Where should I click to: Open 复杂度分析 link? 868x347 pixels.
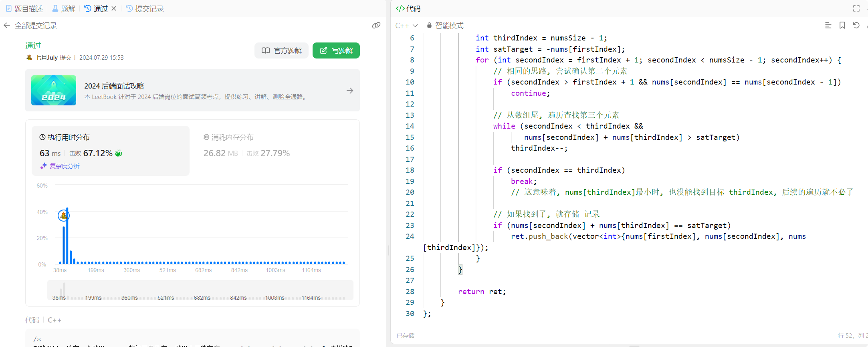[65, 166]
